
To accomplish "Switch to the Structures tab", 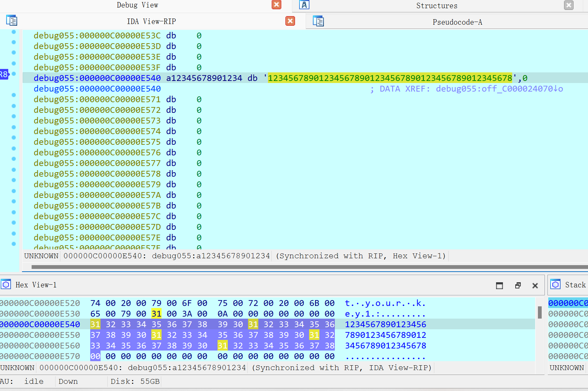I will (436, 5).
